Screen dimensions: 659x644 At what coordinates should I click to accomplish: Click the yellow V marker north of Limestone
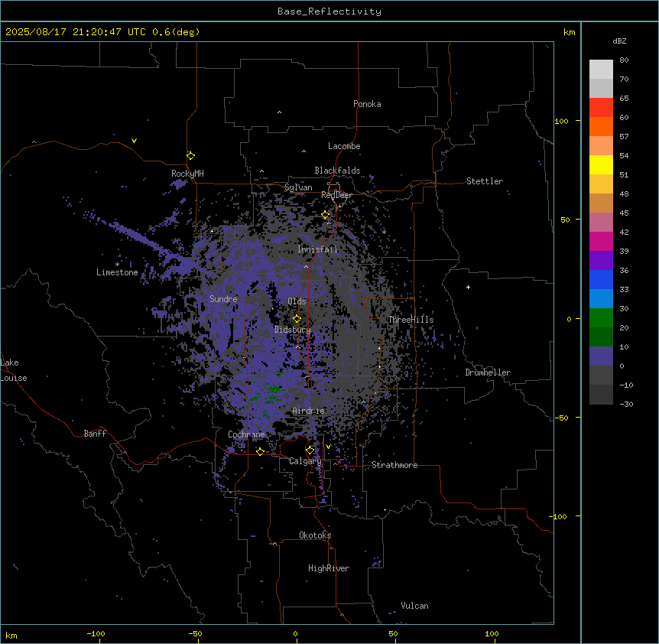click(x=134, y=141)
